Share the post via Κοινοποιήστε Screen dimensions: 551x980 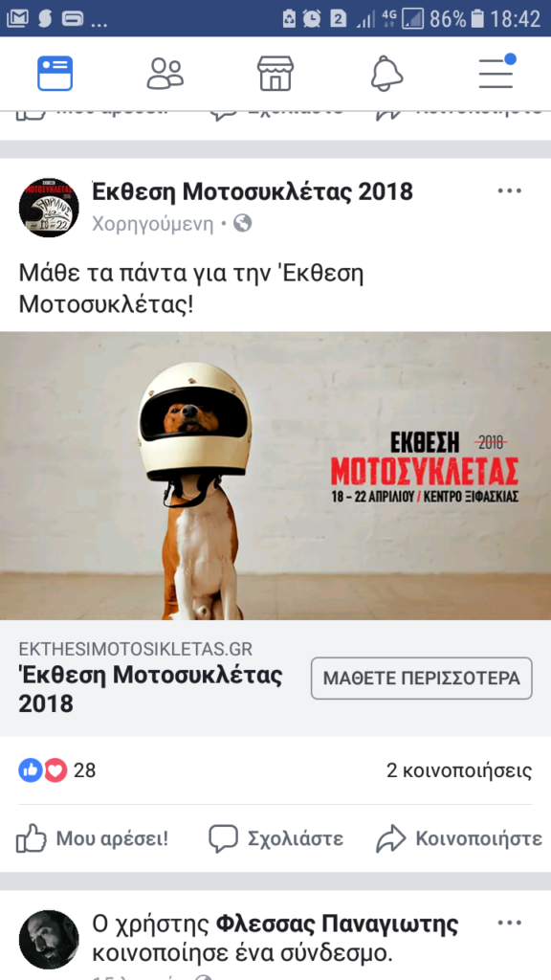(459, 838)
